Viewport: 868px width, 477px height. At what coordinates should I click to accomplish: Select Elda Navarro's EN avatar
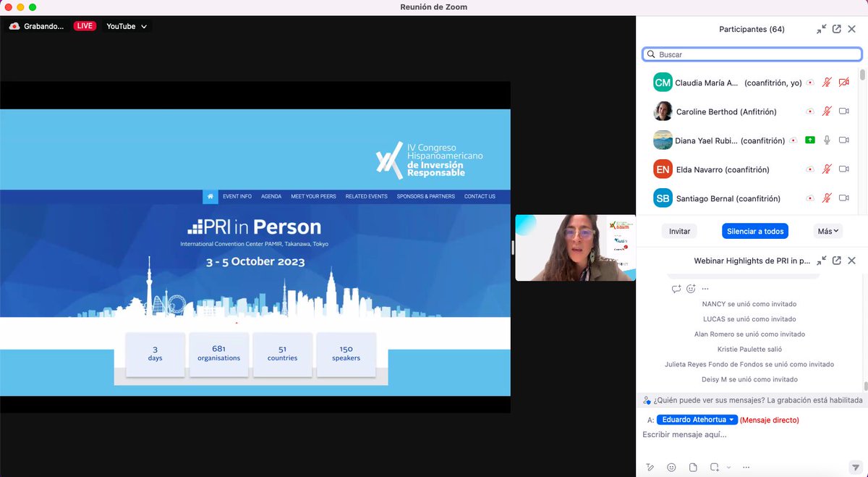[x=663, y=169]
